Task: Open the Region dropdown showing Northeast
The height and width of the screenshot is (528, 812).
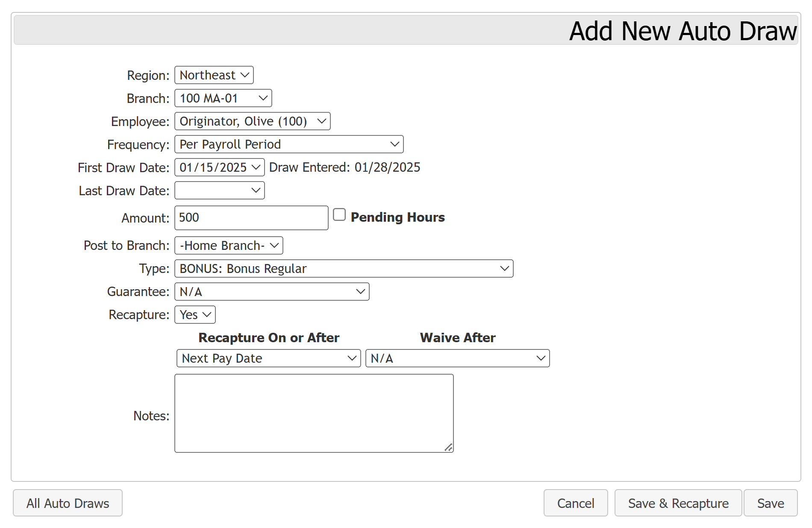Action: (x=214, y=75)
